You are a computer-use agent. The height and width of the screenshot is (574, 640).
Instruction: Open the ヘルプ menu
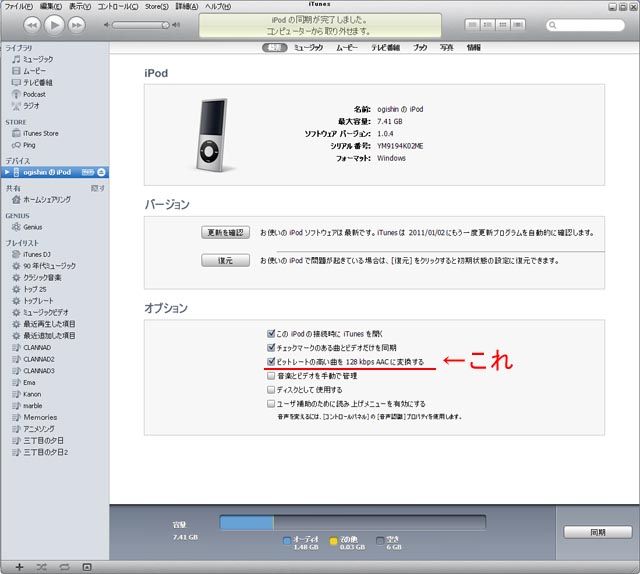point(218,6)
